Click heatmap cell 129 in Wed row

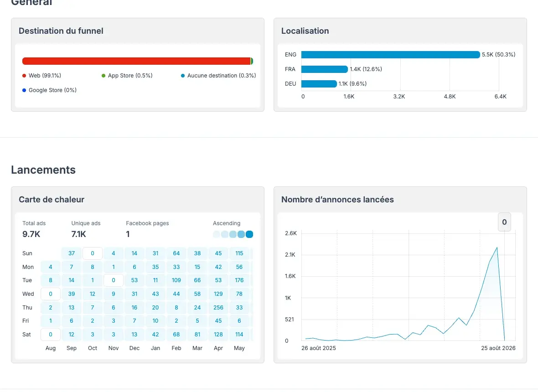coord(218,294)
